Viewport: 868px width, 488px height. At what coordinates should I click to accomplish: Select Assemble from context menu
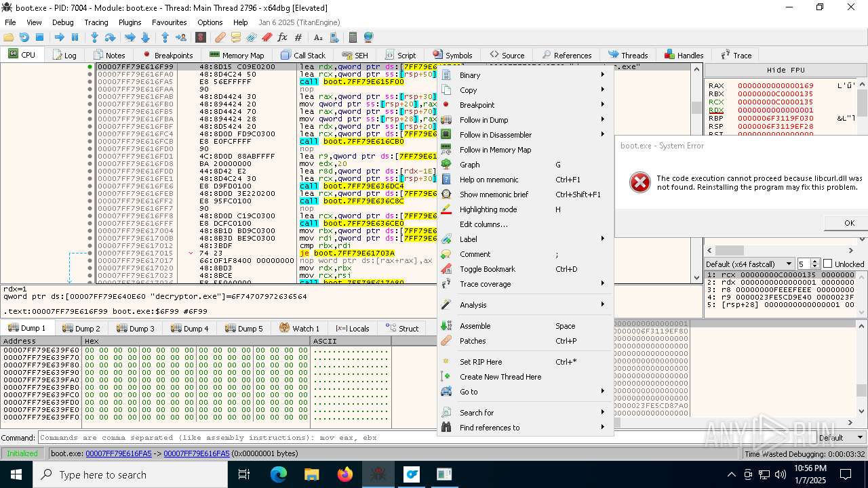pos(526,326)
